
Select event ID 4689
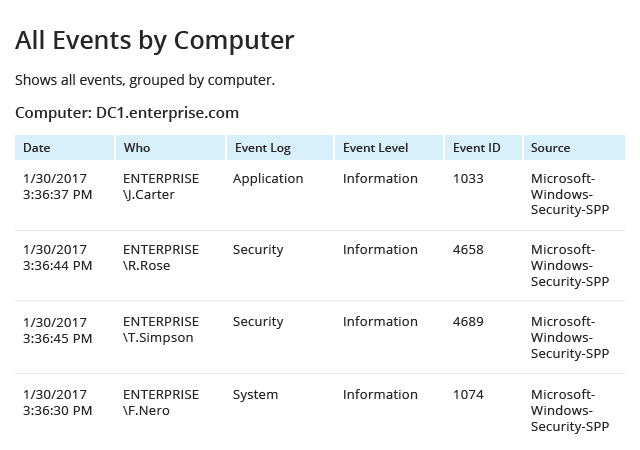click(468, 321)
